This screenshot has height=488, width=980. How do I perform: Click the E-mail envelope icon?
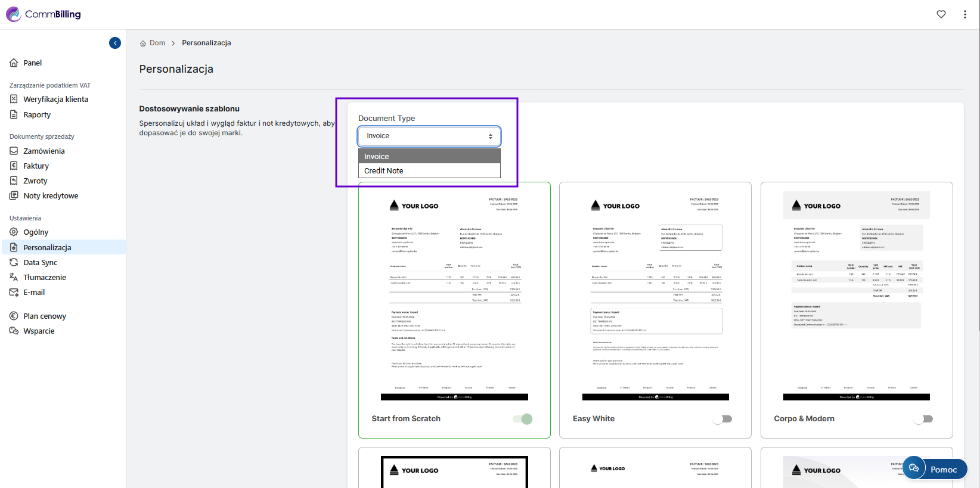tap(14, 292)
